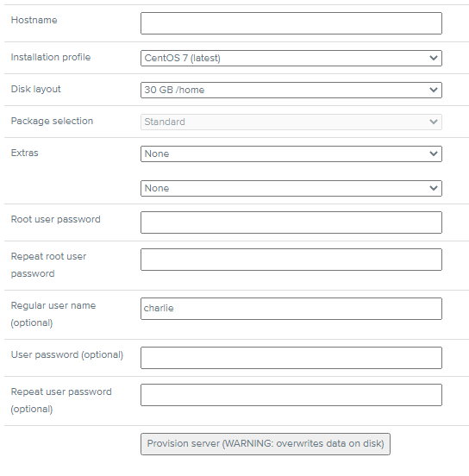
Task: Click the Package selection label
Action: [52, 121]
